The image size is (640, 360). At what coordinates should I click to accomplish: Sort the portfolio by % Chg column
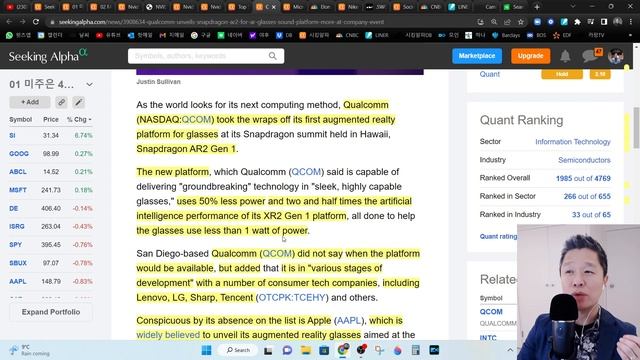79,120
